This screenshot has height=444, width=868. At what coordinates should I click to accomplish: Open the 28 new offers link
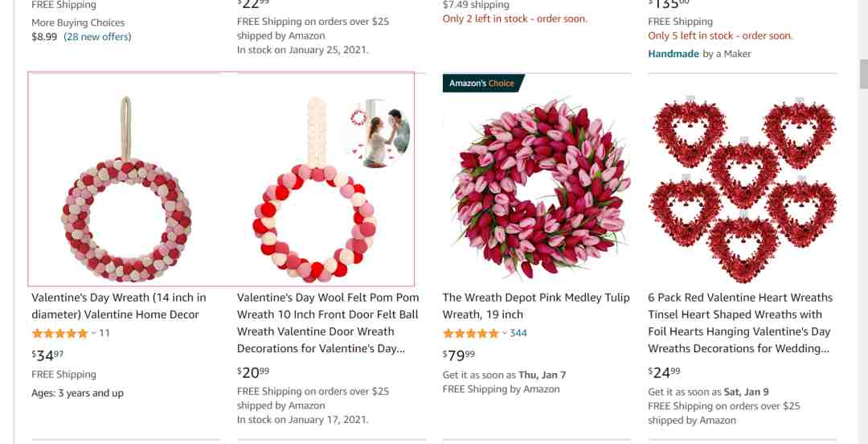point(97,37)
